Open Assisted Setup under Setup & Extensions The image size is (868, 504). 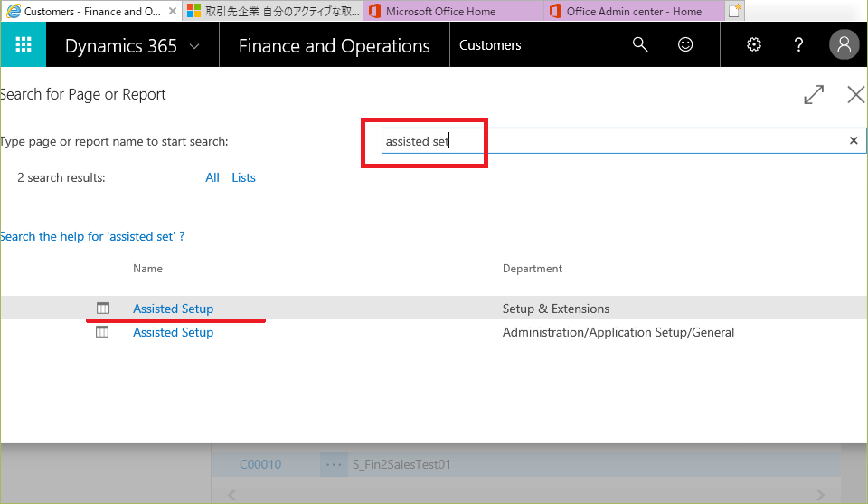click(x=174, y=309)
